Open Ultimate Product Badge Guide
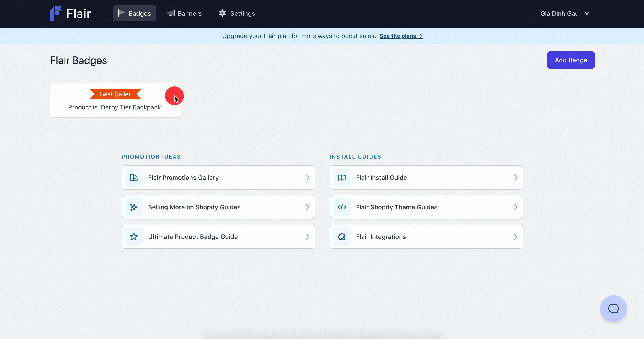The height and width of the screenshot is (339, 644). coord(218,237)
